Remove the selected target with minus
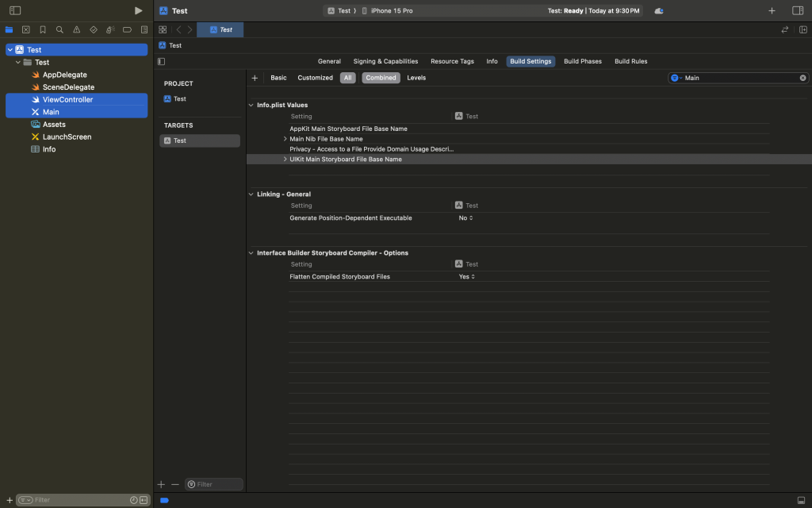This screenshot has height=508, width=812. tap(175, 484)
